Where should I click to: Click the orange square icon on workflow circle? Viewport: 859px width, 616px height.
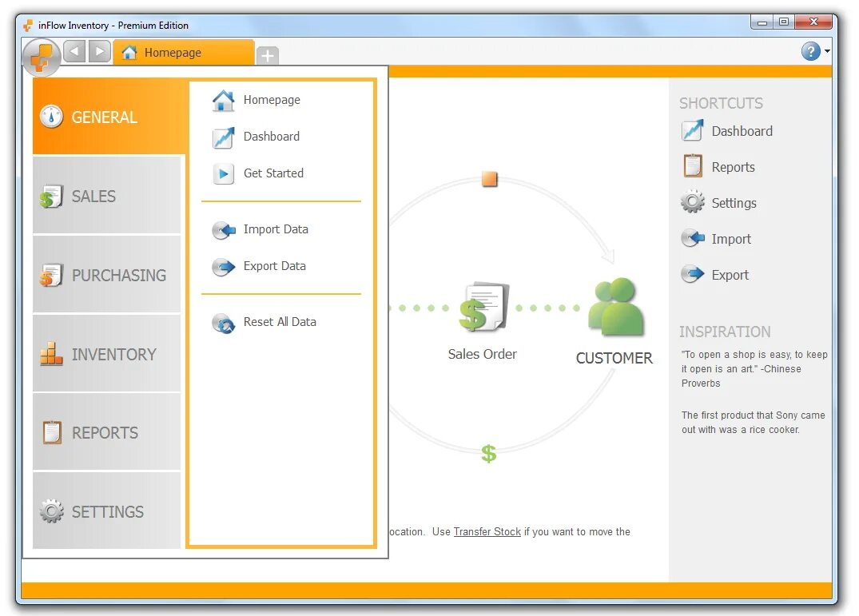[x=489, y=179]
